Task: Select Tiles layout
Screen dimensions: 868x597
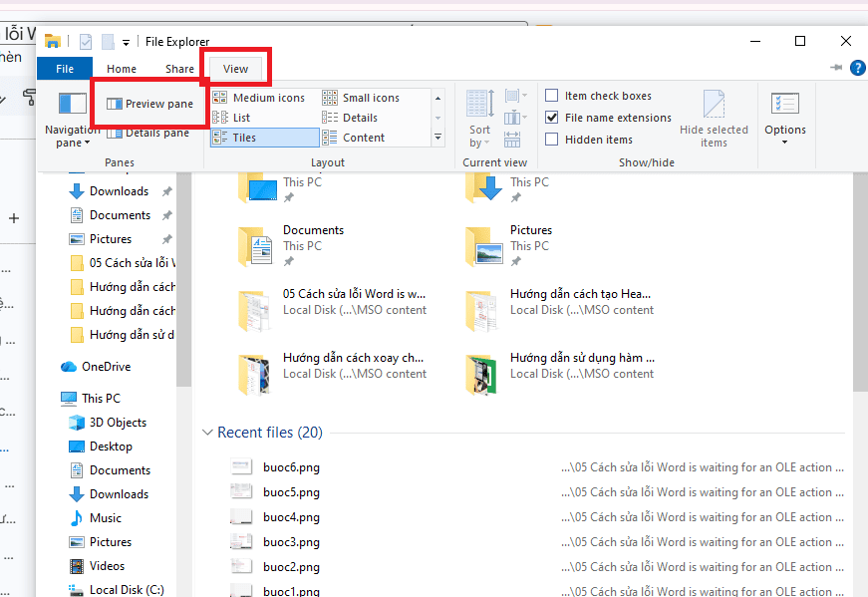Action: pyautogui.click(x=265, y=138)
